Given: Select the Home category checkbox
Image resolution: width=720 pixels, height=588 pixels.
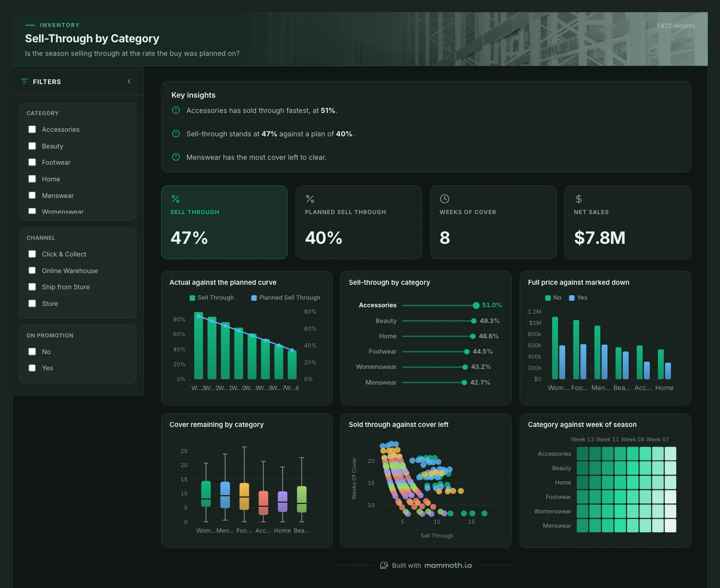Looking at the screenshot, I should 32,179.
